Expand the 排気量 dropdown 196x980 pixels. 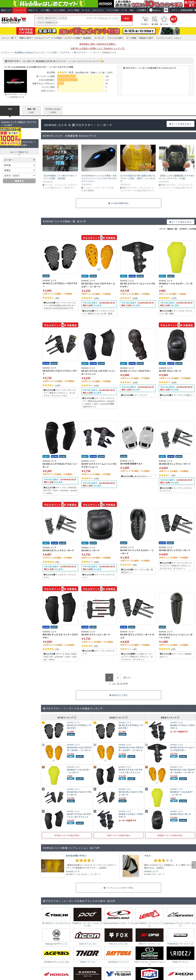pos(19,165)
